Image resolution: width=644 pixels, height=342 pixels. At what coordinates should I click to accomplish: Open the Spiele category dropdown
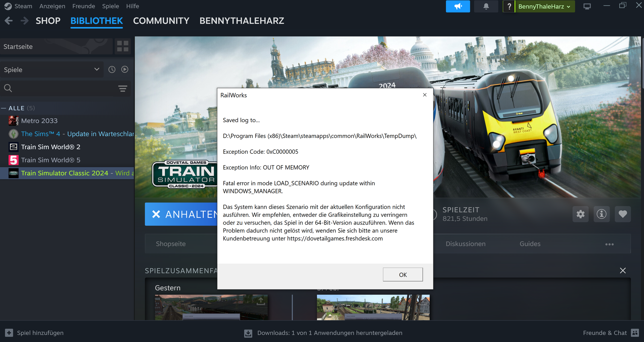point(52,69)
